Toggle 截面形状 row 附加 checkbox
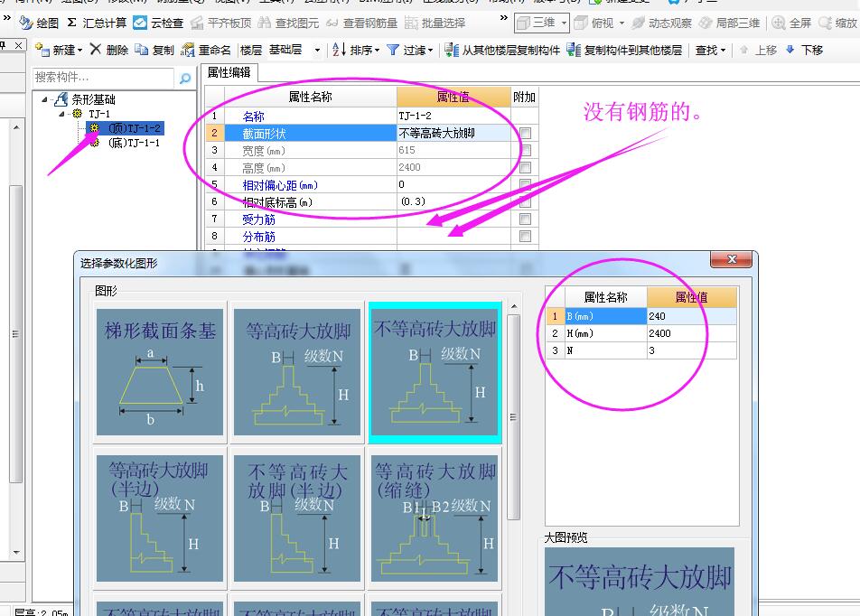This screenshot has height=616, width=860. (x=526, y=134)
